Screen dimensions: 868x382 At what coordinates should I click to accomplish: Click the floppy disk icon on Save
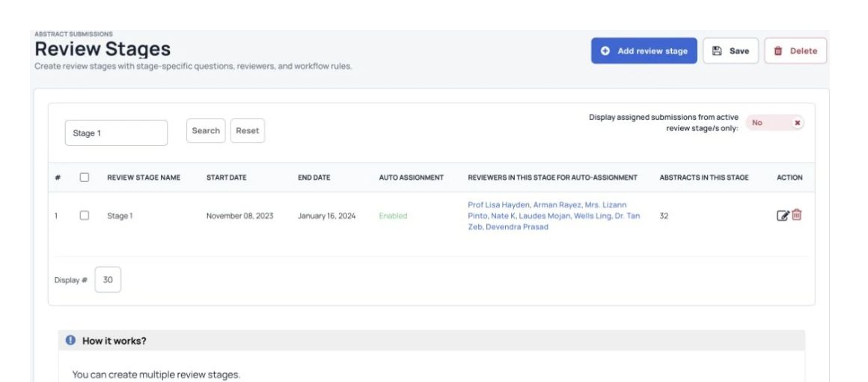click(x=717, y=51)
